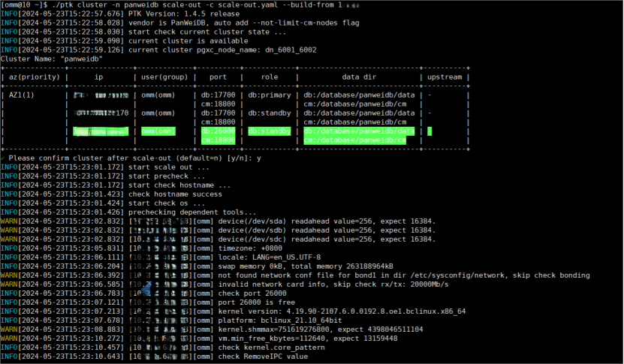Click the highlighted 'db:26000' port cell
The height and width of the screenshot is (364, 624).
[218, 131]
